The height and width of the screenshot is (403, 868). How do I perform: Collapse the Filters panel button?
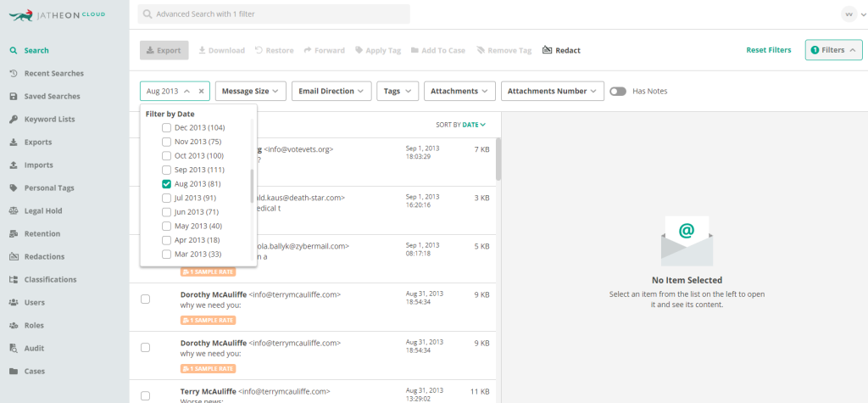pos(834,50)
